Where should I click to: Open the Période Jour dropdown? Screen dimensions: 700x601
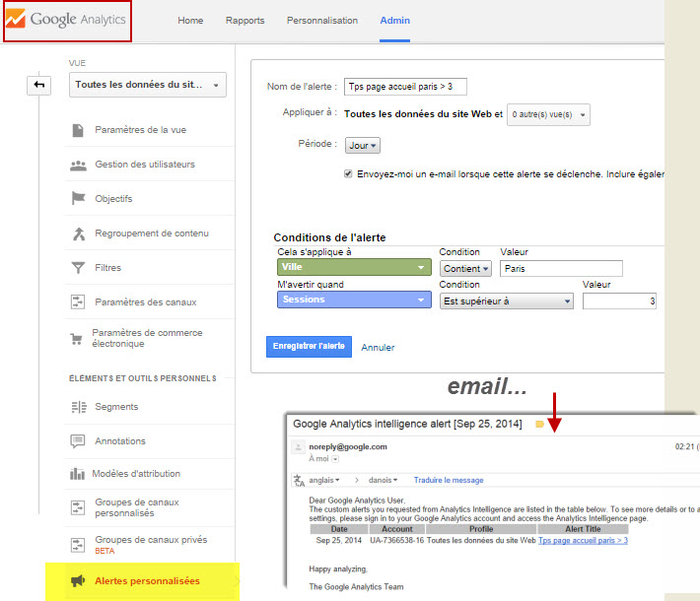coord(363,146)
